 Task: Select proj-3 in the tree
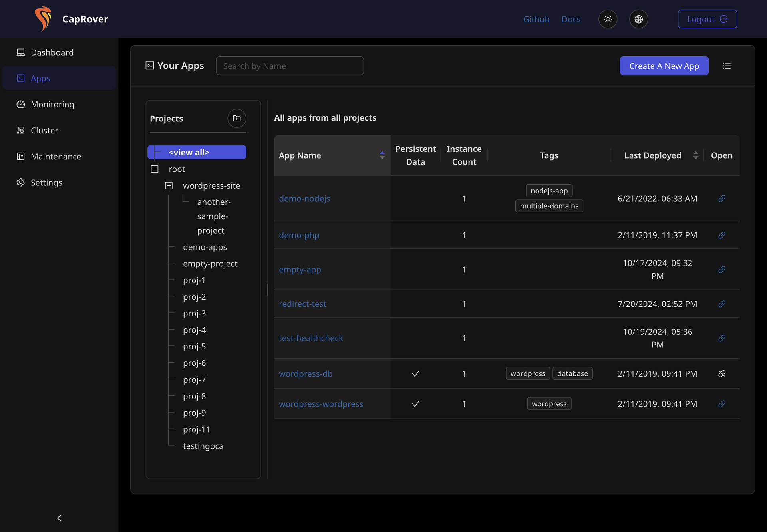pos(194,314)
